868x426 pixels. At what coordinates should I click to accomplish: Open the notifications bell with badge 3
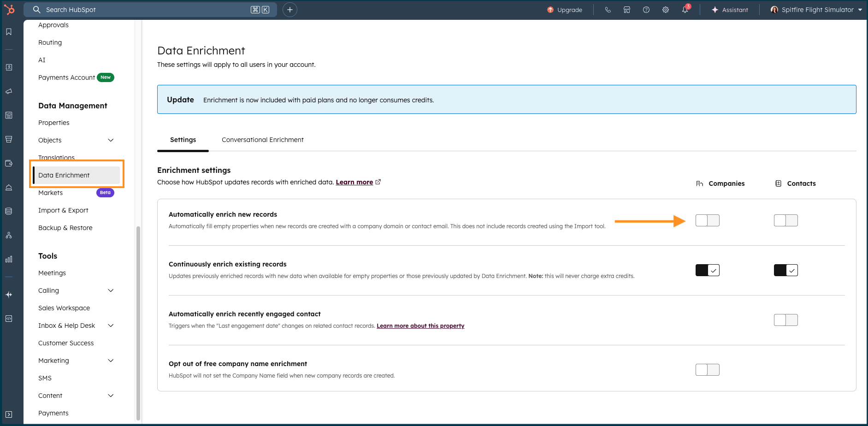pyautogui.click(x=685, y=10)
